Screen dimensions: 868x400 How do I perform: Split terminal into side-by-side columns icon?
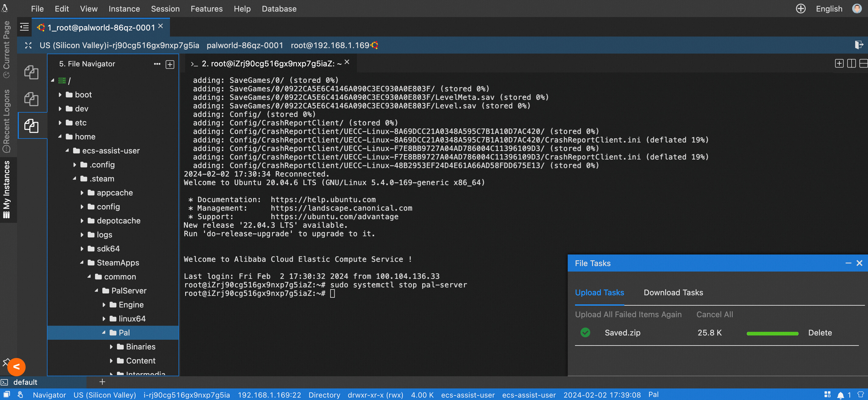(x=851, y=63)
